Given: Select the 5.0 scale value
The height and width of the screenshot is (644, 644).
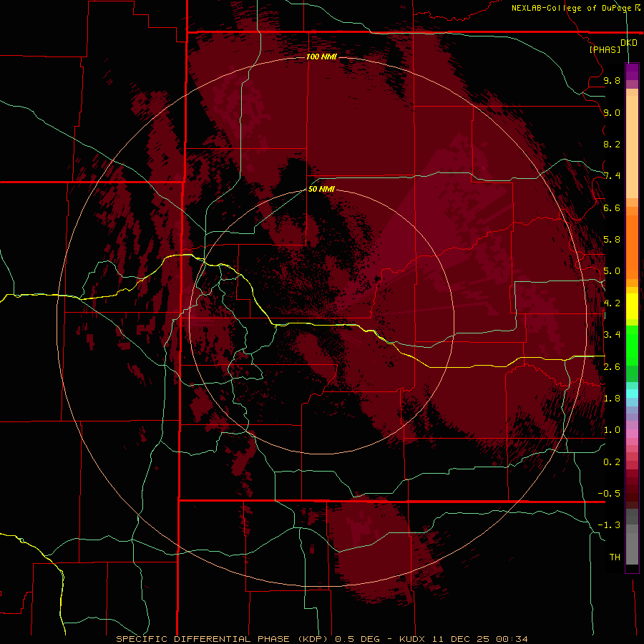Looking at the screenshot, I should pyautogui.click(x=612, y=271).
